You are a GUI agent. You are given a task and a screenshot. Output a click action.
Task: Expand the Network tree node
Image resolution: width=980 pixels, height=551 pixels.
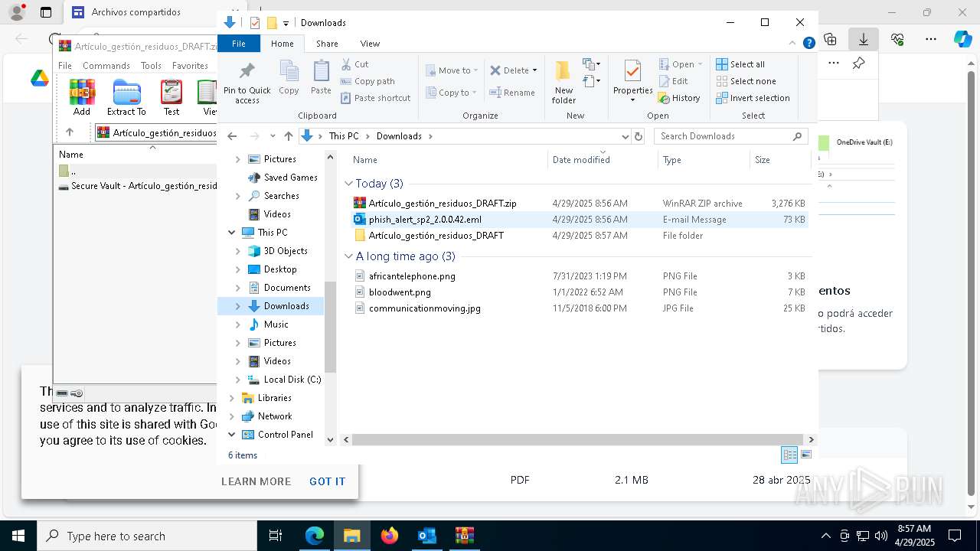pyautogui.click(x=232, y=416)
